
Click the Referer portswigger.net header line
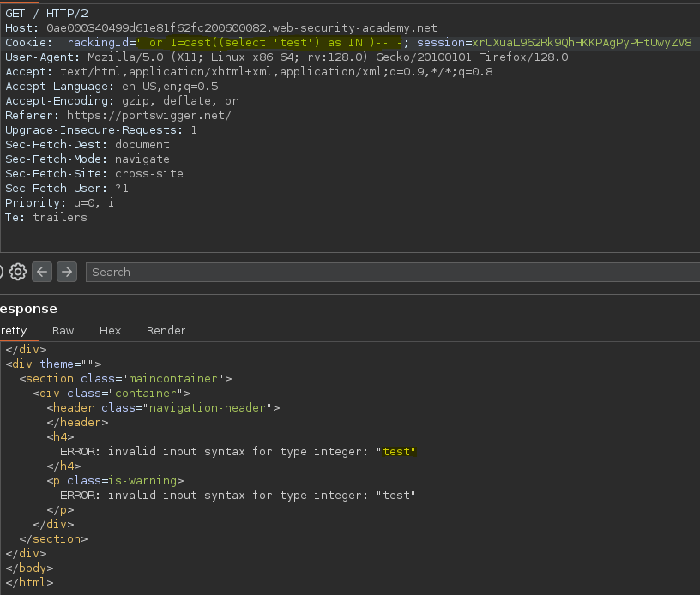[x=118, y=116]
